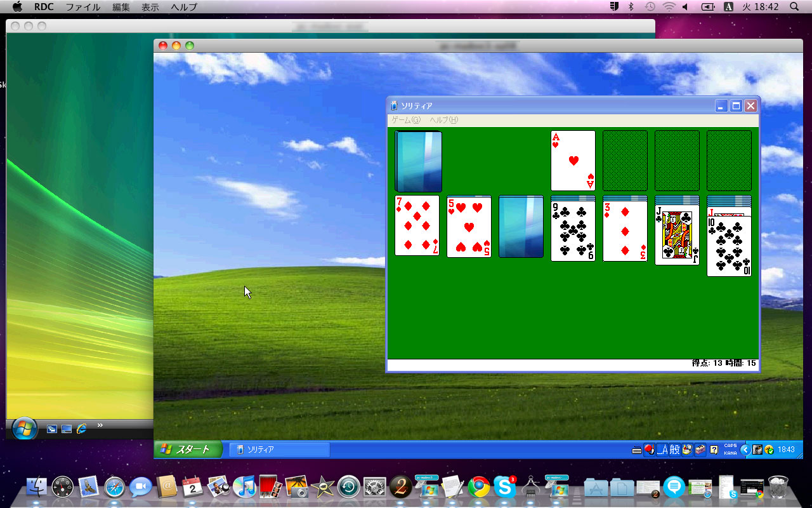Expand the Vista quick launch chevron
This screenshot has width=812, height=508.
coord(100,425)
